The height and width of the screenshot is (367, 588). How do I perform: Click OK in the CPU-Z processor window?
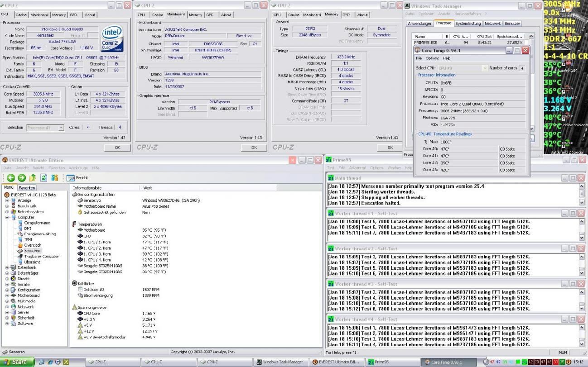(118, 148)
